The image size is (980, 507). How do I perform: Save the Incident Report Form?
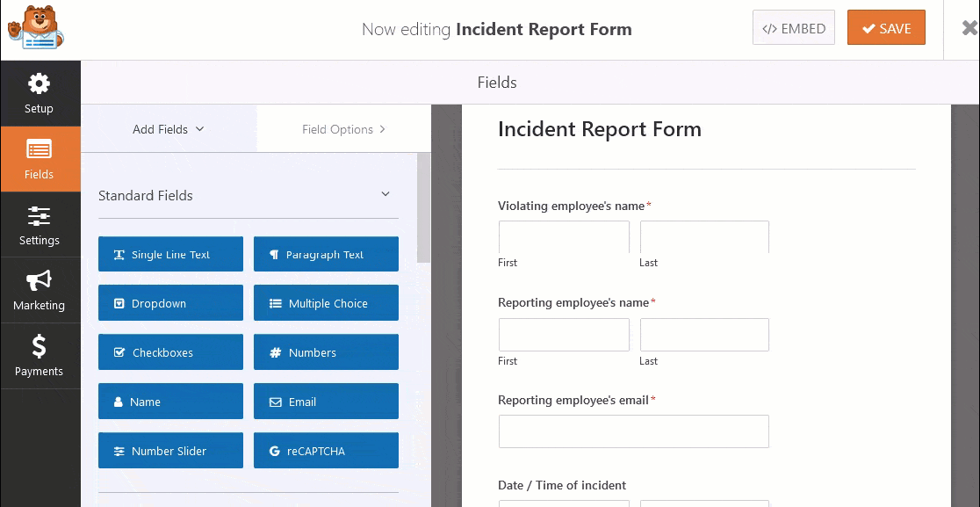coord(886,28)
